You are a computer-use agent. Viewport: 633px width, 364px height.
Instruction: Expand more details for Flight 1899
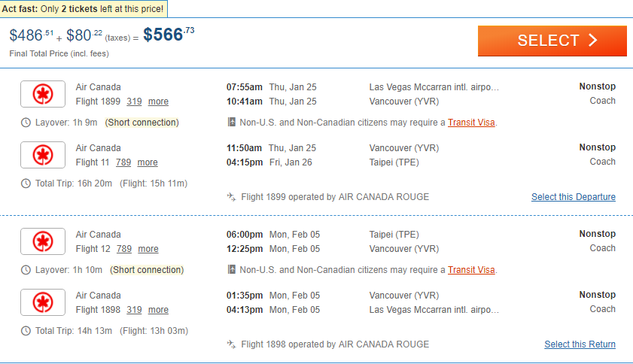click(158, 102)
